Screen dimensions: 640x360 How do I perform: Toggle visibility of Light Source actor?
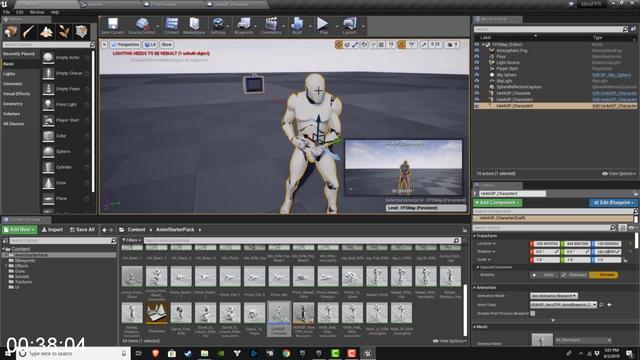[x=476, y=63]
